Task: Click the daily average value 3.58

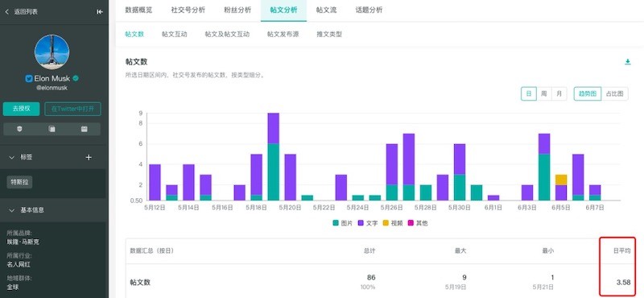Action: click(x=623, y=283)
